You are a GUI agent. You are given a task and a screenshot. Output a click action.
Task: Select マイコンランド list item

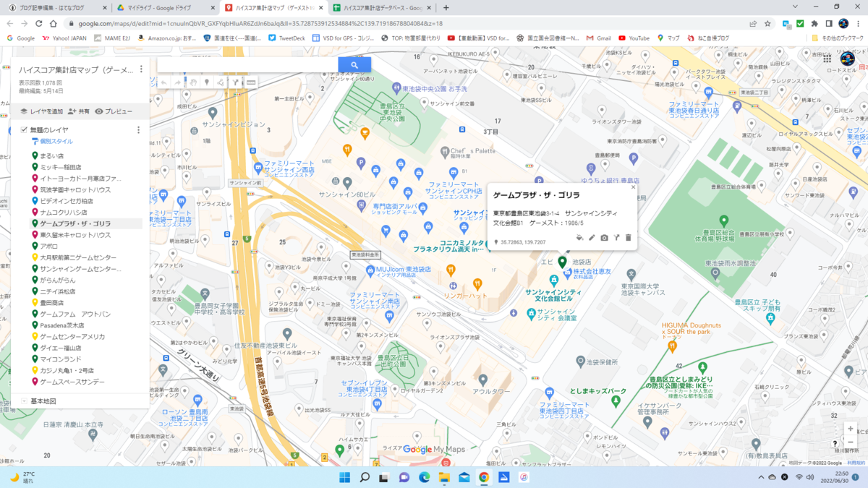pyautogui.click(x=61, y=359)
